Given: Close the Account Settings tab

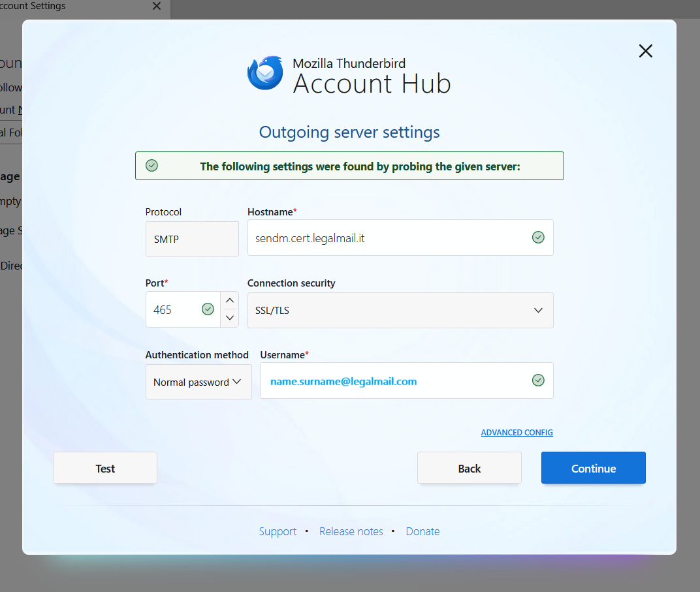Looking at the screenshot, I should [156, 7].
